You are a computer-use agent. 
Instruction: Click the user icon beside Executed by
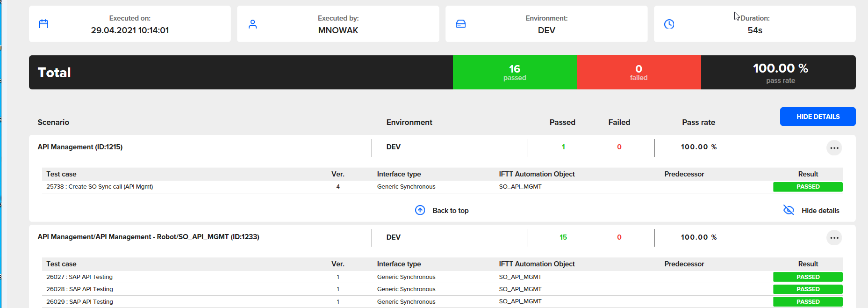point(252,24)
